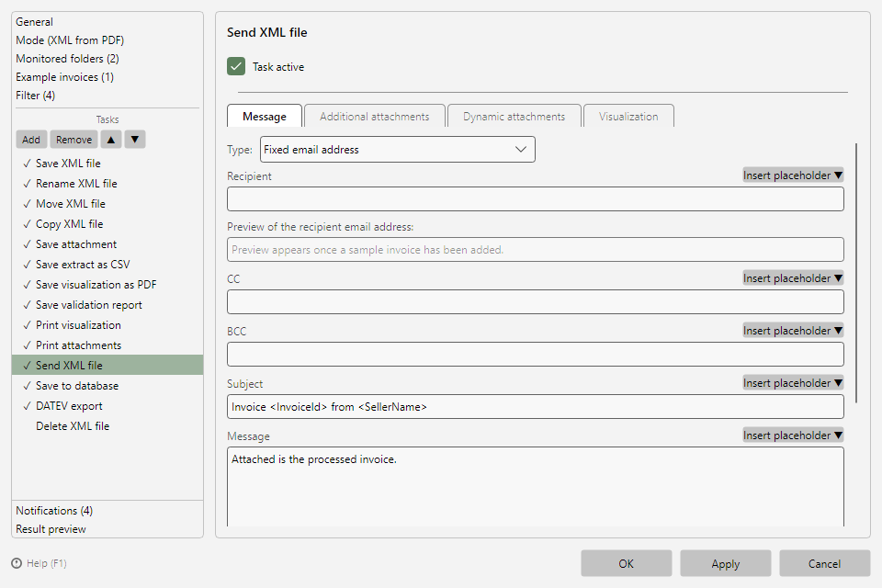Select the Move XML file task
Screen dimensions: 882x588
pyautogui.click(x=107, y=204)
